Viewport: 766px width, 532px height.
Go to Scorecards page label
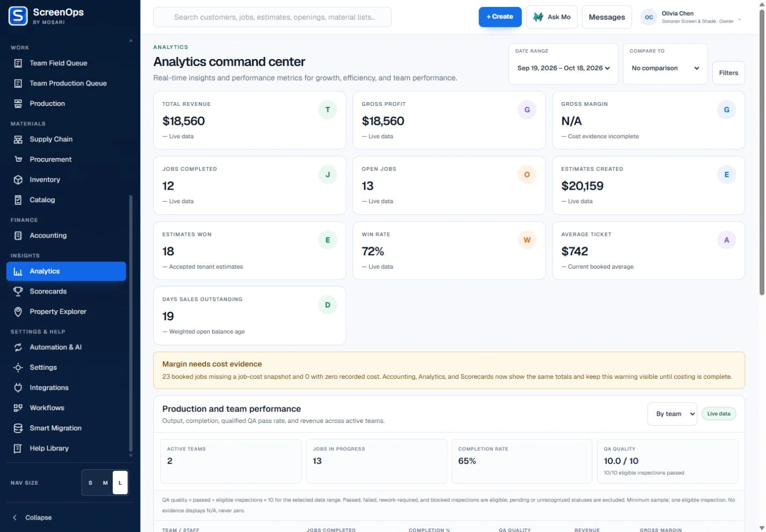[48, 291]
